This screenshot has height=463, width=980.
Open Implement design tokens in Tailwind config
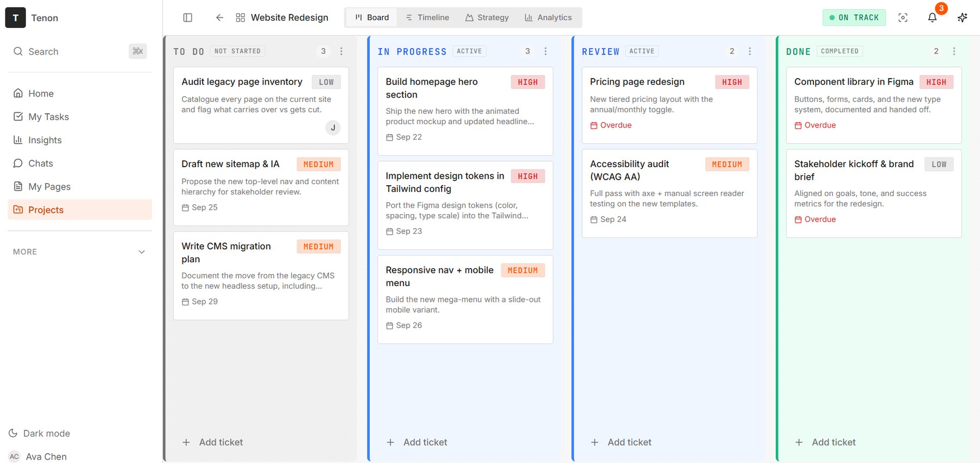(465, 205)
